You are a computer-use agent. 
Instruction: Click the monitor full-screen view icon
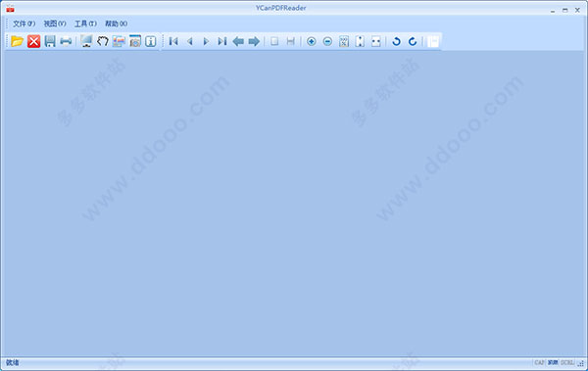point(86,41)
